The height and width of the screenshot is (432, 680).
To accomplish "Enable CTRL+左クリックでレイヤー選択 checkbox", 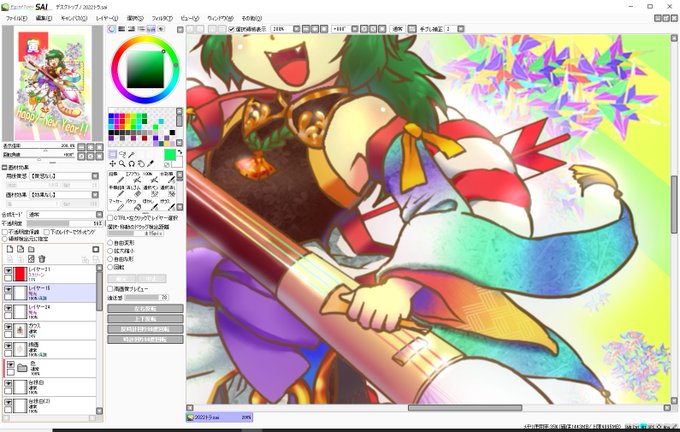I will coord(110,218).
